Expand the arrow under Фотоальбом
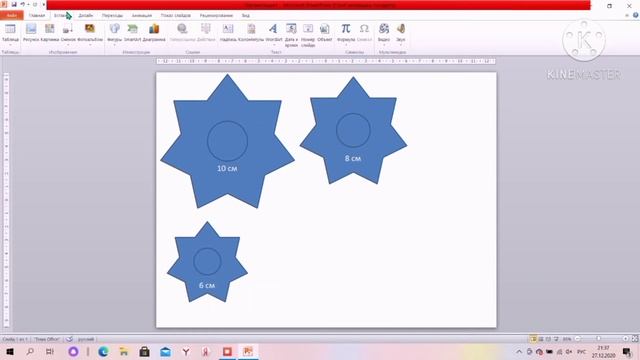 (x=90, y=44)
